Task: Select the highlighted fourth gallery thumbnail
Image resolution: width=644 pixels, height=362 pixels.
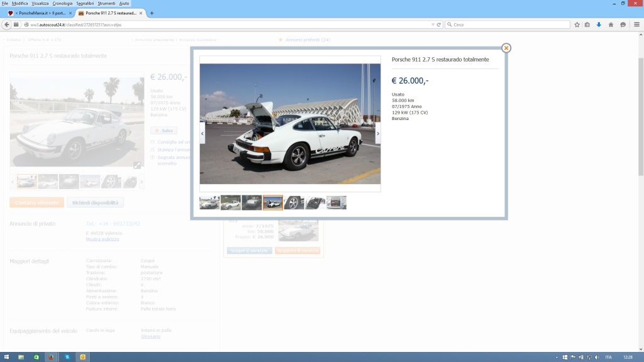Action: tap(273, 203)
